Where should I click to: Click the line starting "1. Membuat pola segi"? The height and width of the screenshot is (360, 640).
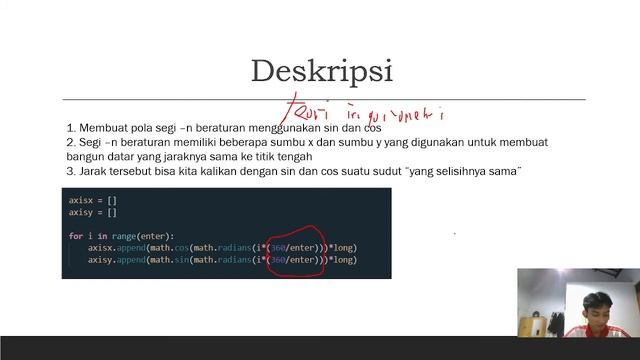tap(224, 128)
